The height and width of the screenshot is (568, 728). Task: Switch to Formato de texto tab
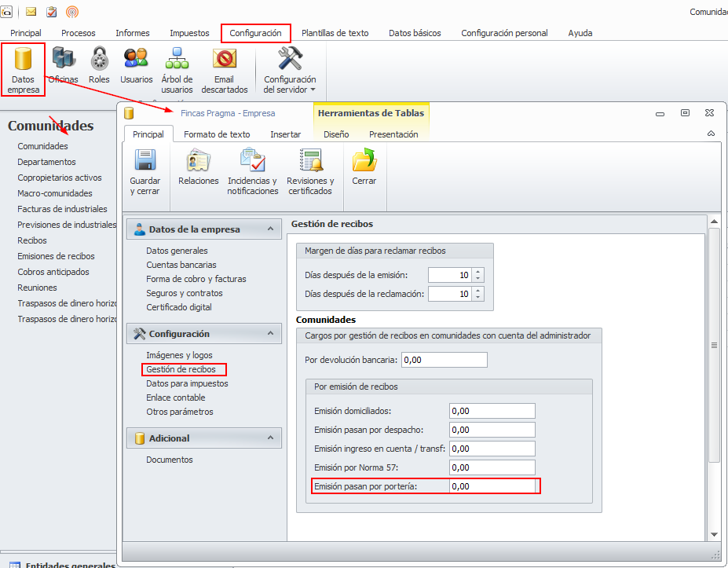pyautogui.click(x=217, y=134)
